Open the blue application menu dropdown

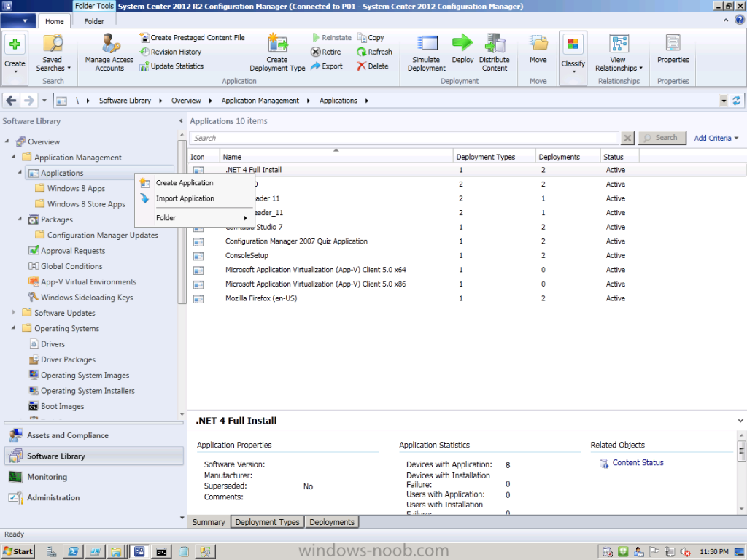pyautogui.click(x=18, y=21)
